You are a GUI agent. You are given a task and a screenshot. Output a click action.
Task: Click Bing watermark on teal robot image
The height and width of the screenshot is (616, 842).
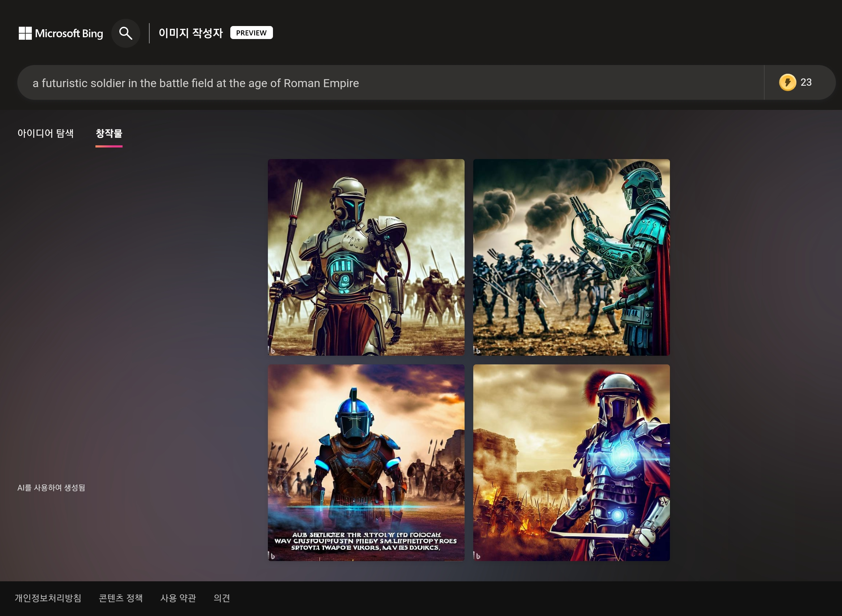pyautogui.click(x=477, y=351)
